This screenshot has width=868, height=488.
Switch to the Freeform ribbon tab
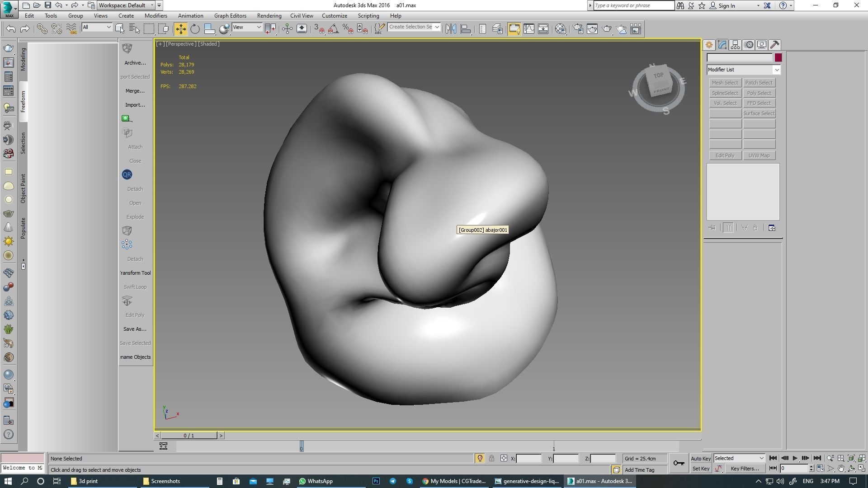click(23, 102)
